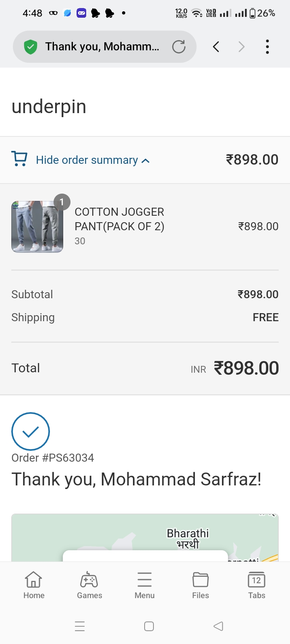The width and height of the screenshot is (290, 644).
Task: Tap the Bharathi map preview
Action: [188, 535]
